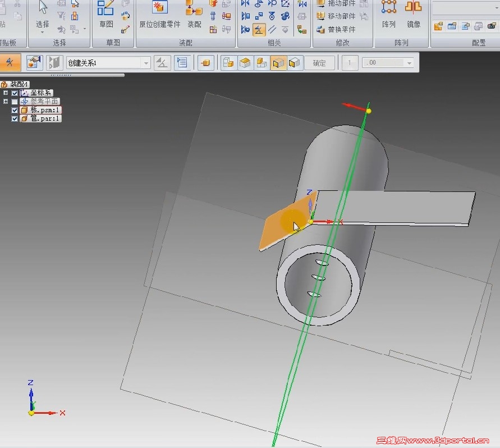The width and height of the screenshot is (500, 448).
Task: Expand the 坐标系 tree node
Action: [6, 93]
